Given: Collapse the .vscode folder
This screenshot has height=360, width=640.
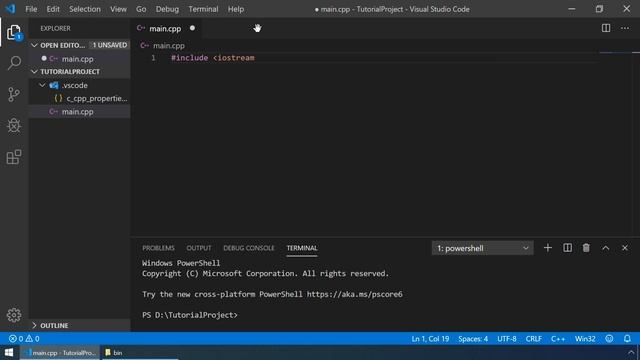Looking at the screenshot, I should [42, 85].
